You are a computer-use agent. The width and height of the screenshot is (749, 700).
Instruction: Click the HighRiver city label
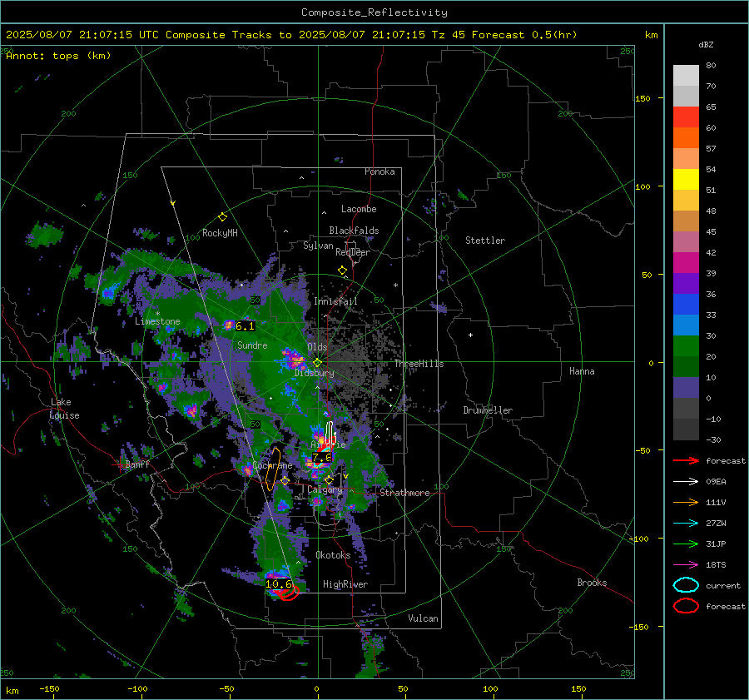click(345, 584)
